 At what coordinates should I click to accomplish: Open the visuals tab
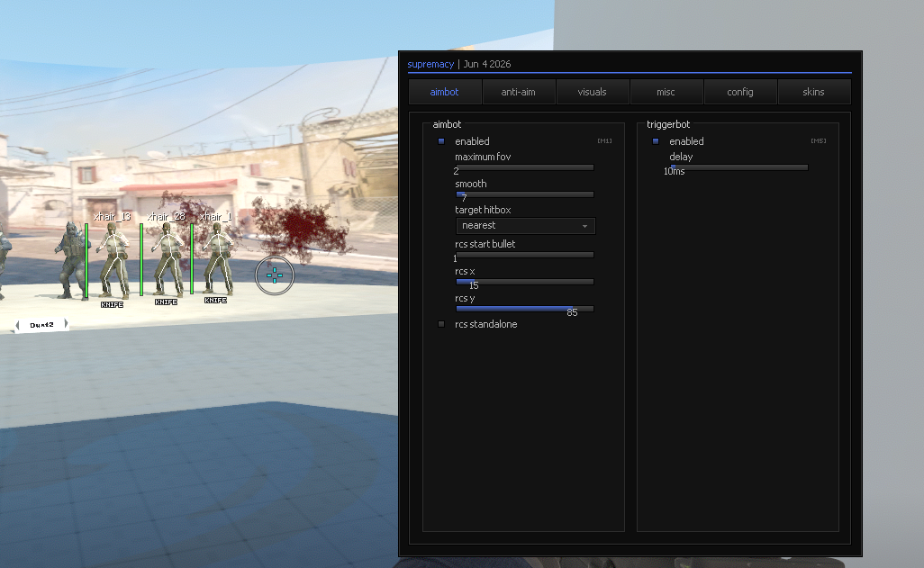point(593,92)
